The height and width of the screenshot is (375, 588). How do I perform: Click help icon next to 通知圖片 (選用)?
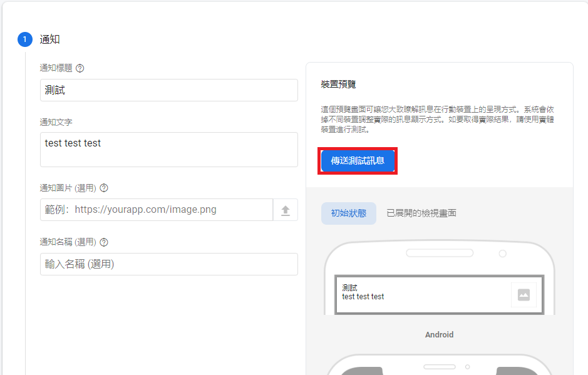click(x=104, y=188)
